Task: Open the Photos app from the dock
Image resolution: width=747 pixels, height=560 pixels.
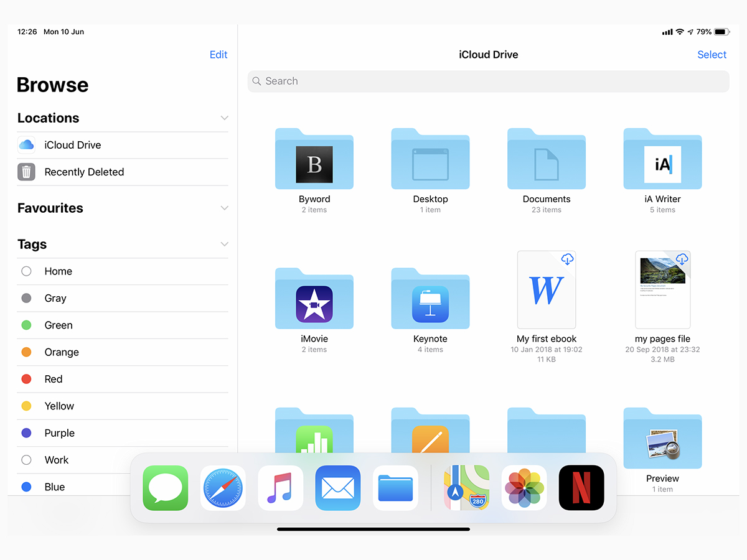Action: pyautogui.click(x=524, y=488)
